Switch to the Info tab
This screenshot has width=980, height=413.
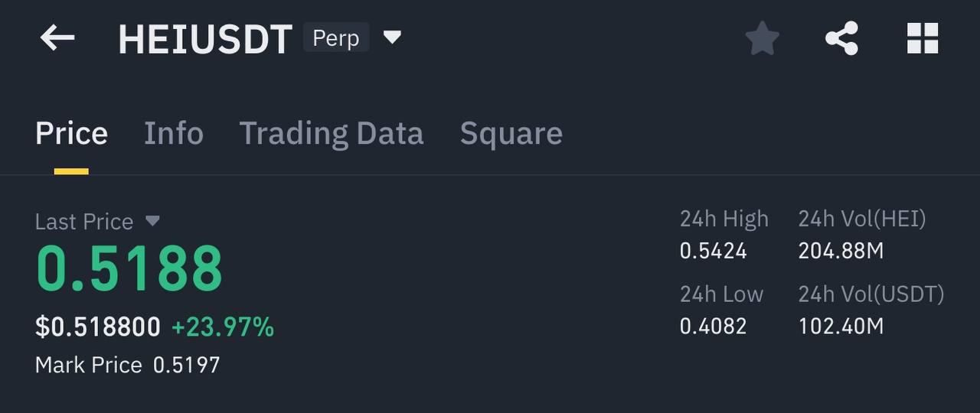pos(174,134)
